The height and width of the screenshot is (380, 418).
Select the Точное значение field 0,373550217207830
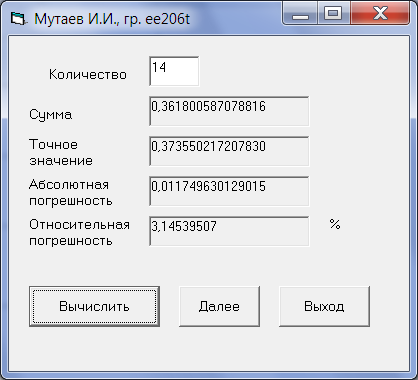pyautogui.click(x=229, y=151)
